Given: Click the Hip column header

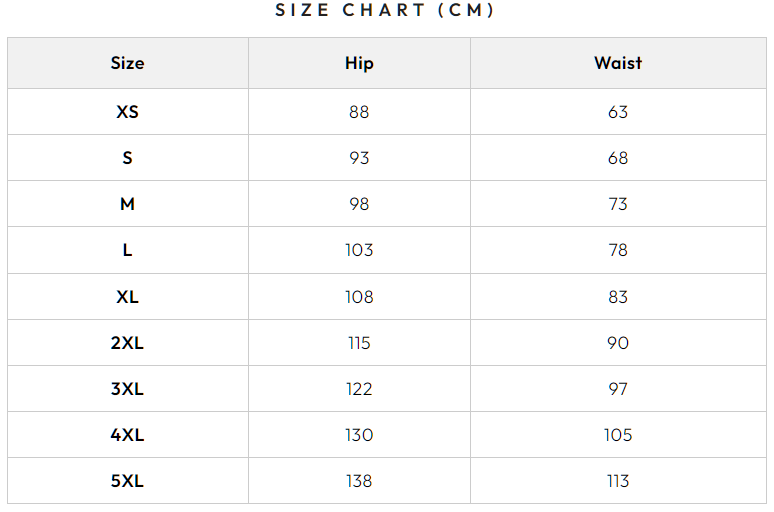Looking at the screenshot, I should pos(359,63).
